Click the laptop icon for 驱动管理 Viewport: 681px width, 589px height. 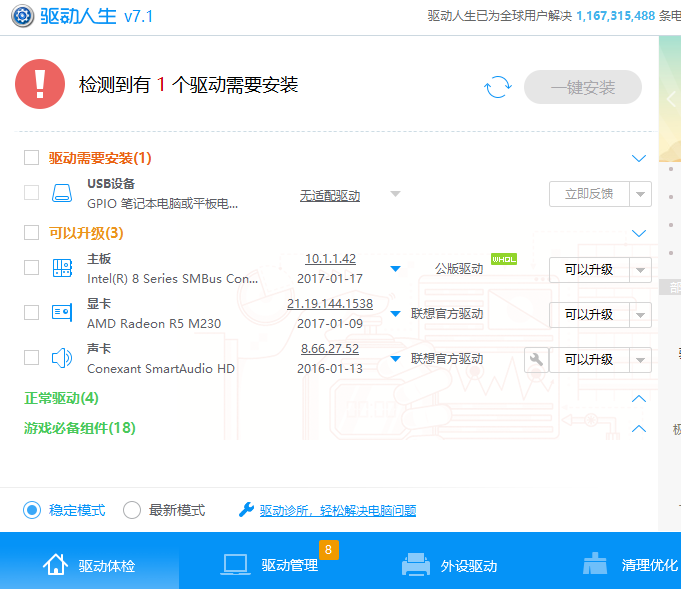pyautogui.click(x=235, y=564)
